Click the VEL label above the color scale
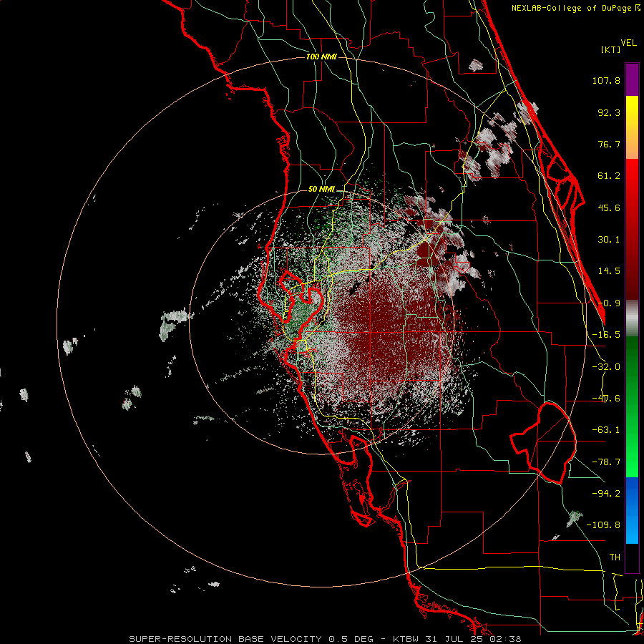This screenshot has height=644, width=644. tap(629, 43)
